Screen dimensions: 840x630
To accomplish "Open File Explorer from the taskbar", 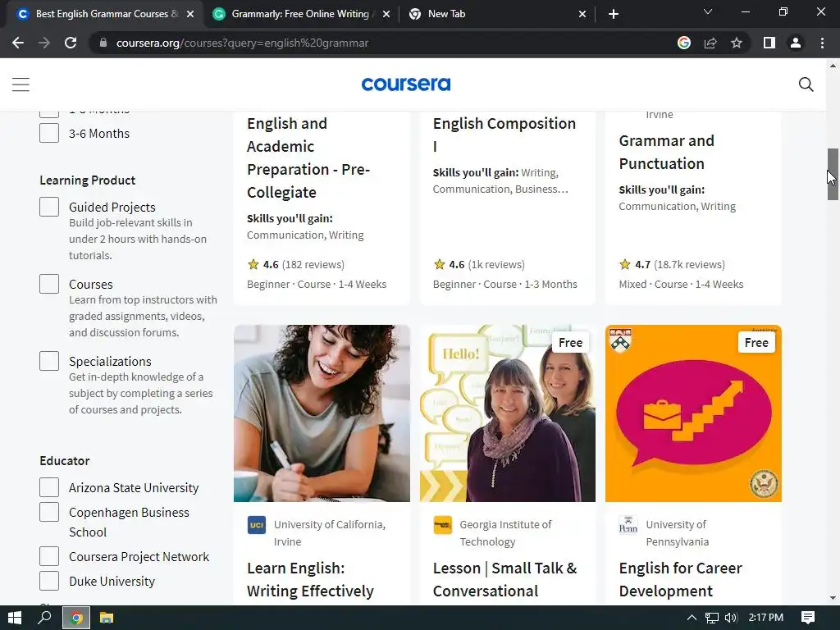I will coord(107,618).
